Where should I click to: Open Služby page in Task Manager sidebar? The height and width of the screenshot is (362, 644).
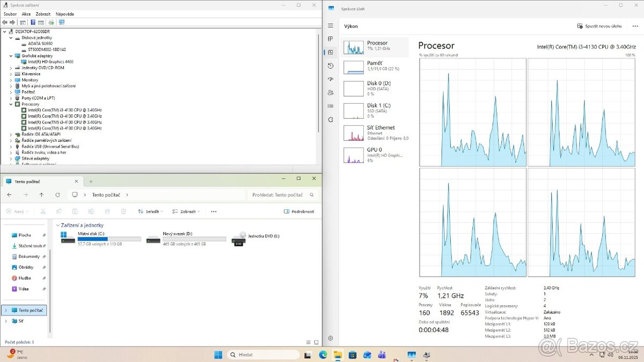tap(331, 119)
